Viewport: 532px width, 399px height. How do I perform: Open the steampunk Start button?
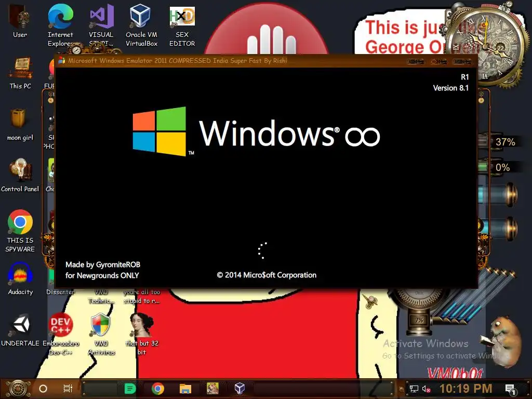(x=18, y=389)
